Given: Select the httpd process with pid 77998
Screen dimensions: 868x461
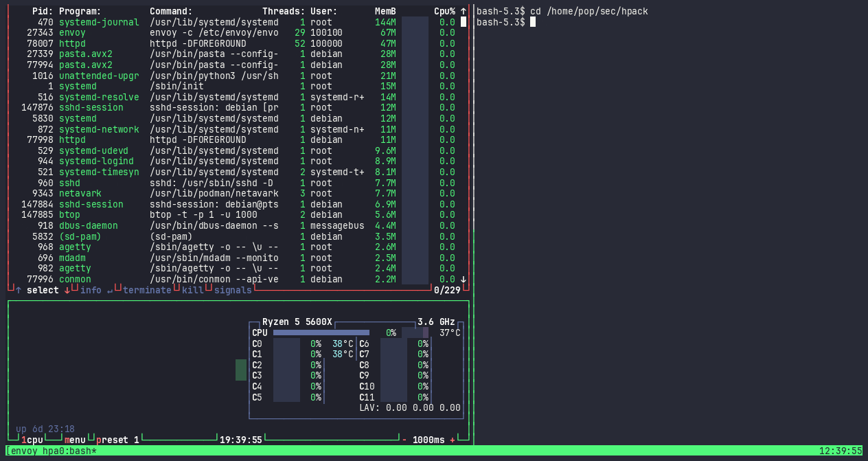Looking at the screenshot, I should pyautogui.click(x=235, y=140).
